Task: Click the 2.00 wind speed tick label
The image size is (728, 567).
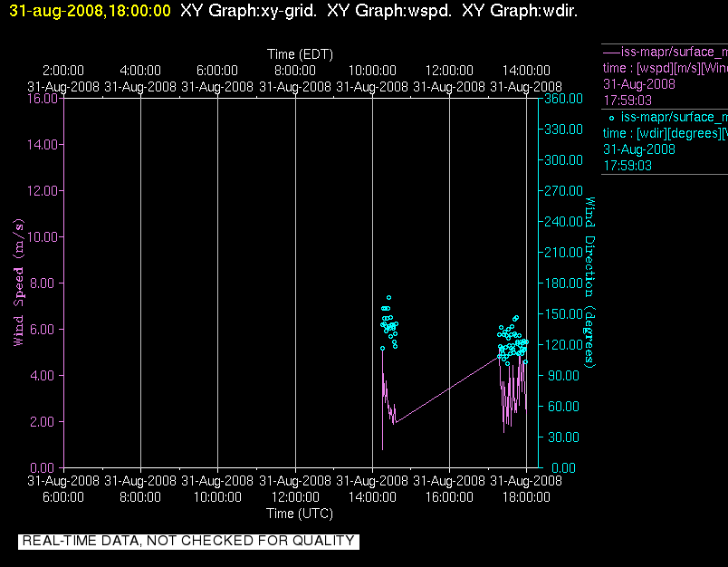Action: coord(43,422)
